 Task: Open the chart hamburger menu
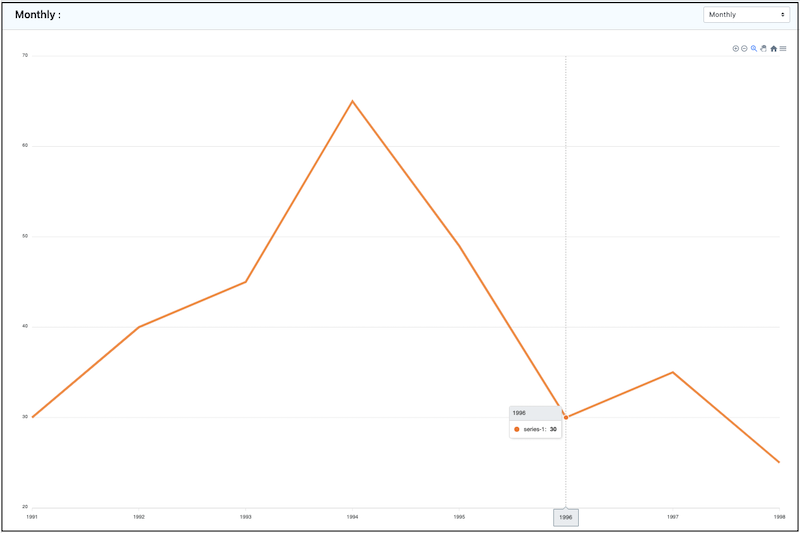(783, 48)
